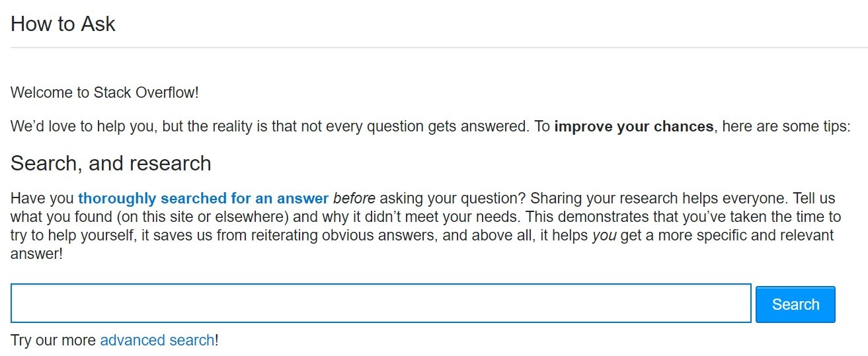Click the horizontal divider under 'How to Ask'
Screen dimensions: 868x356
[x=439, y=48]
